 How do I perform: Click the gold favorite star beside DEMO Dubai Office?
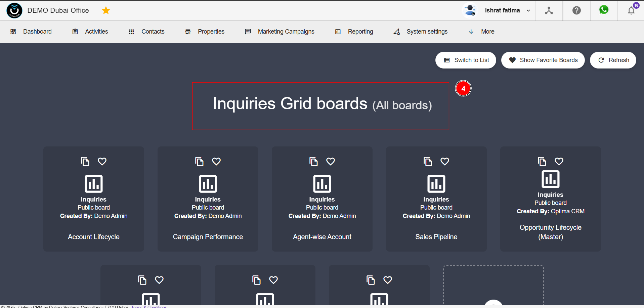[x=106, y=10]
